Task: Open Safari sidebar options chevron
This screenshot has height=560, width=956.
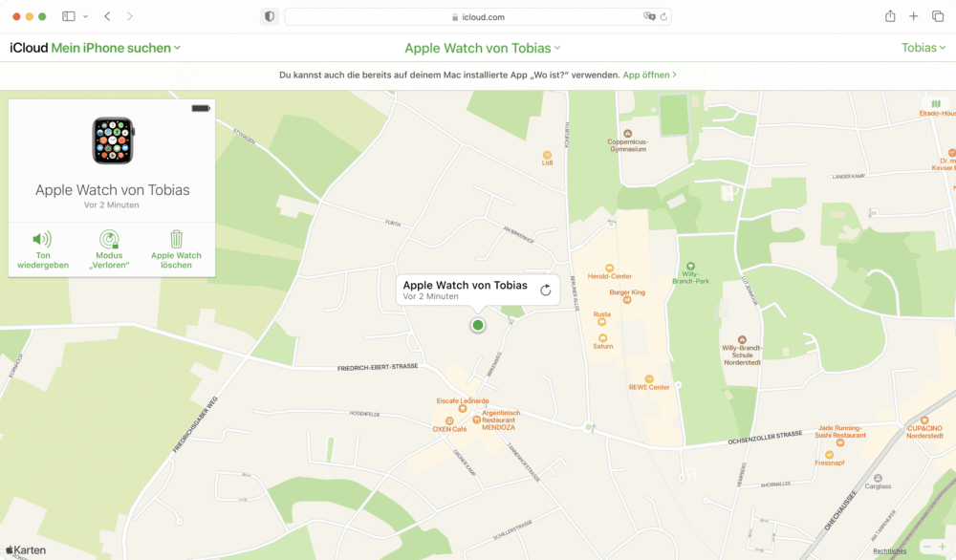Action: [85, 16]
